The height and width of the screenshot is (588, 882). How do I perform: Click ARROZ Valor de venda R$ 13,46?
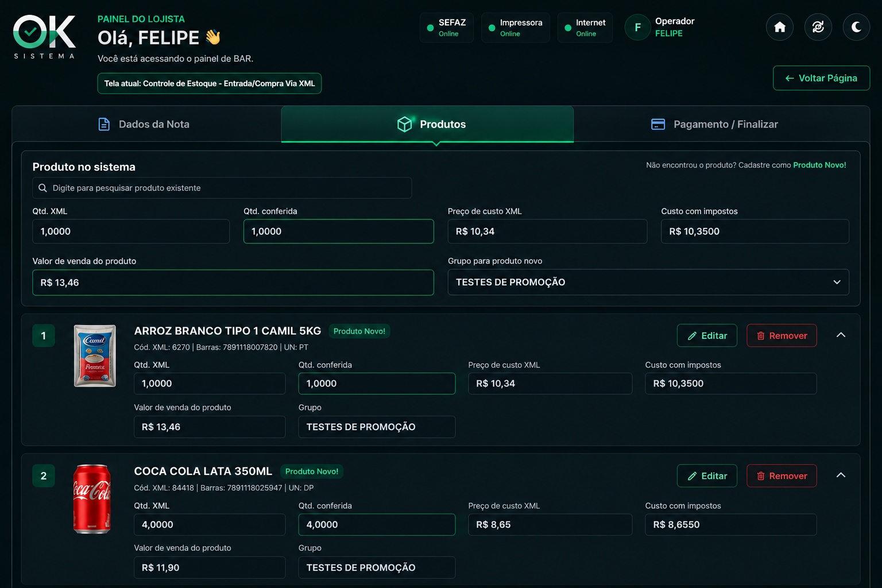pyautogui.click(x=210, y=427)
